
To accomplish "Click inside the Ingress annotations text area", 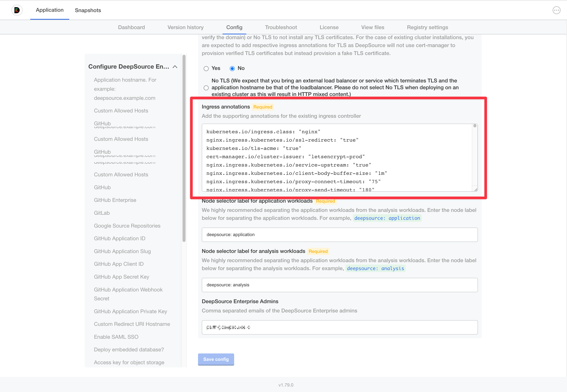I will click(x=339, y=157).
